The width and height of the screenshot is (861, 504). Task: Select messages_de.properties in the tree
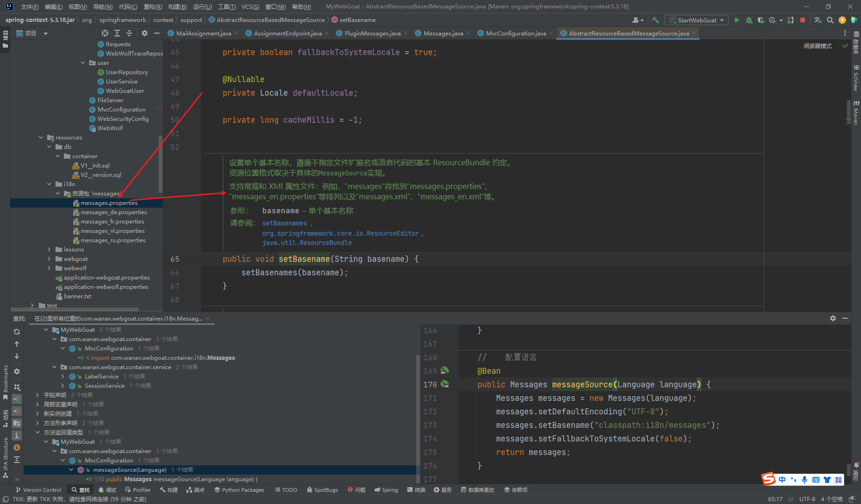coord(113,212)
